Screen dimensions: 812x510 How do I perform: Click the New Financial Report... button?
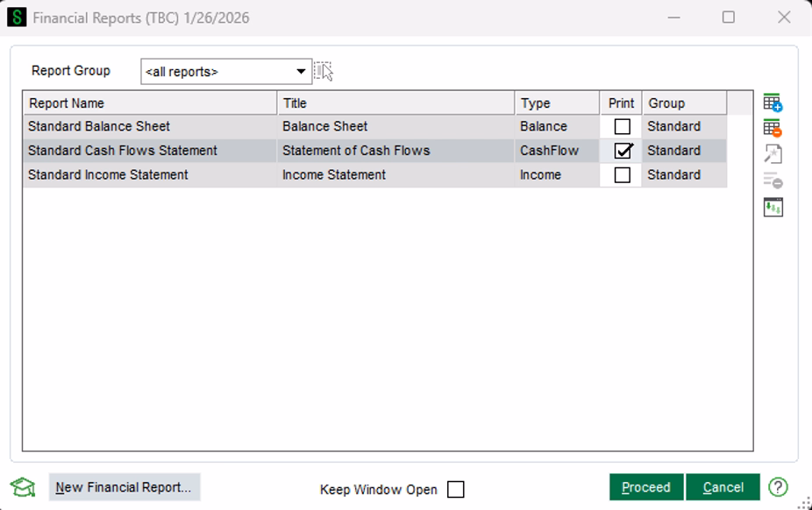124,487
